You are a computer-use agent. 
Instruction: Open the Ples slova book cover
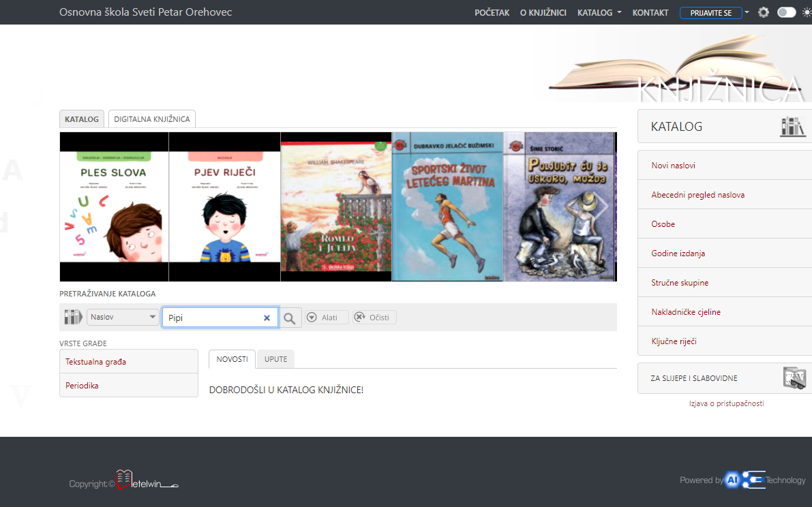114,206
